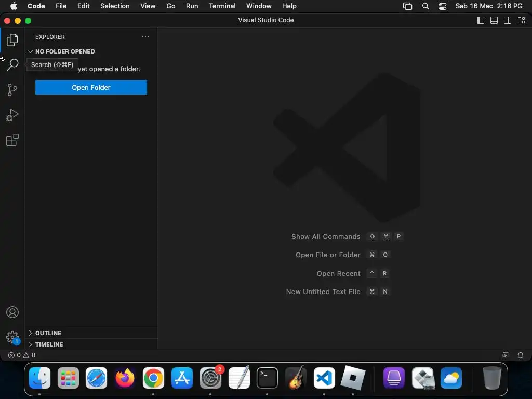Open the Search view in activity bar
The width and height of the screenshot is (532, 399).
pos(12,64)
